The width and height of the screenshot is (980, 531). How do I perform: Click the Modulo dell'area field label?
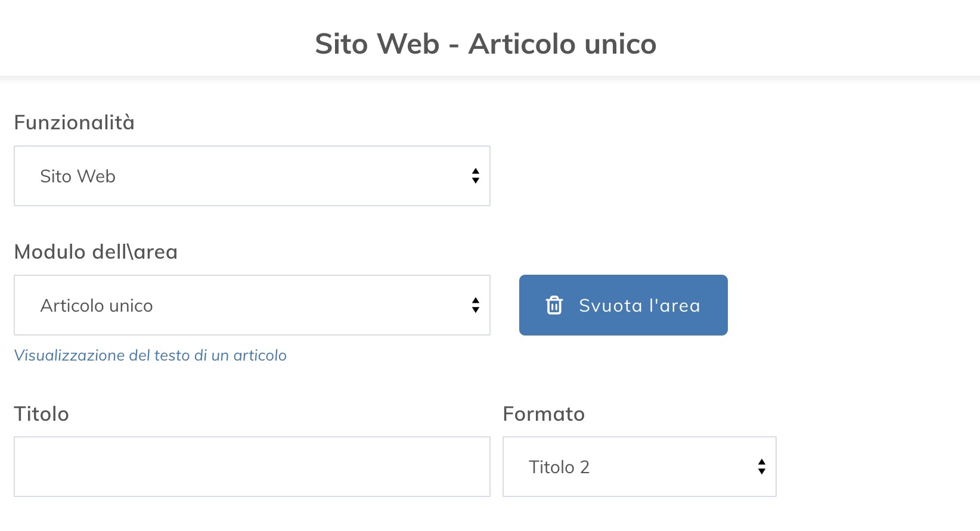95,251
